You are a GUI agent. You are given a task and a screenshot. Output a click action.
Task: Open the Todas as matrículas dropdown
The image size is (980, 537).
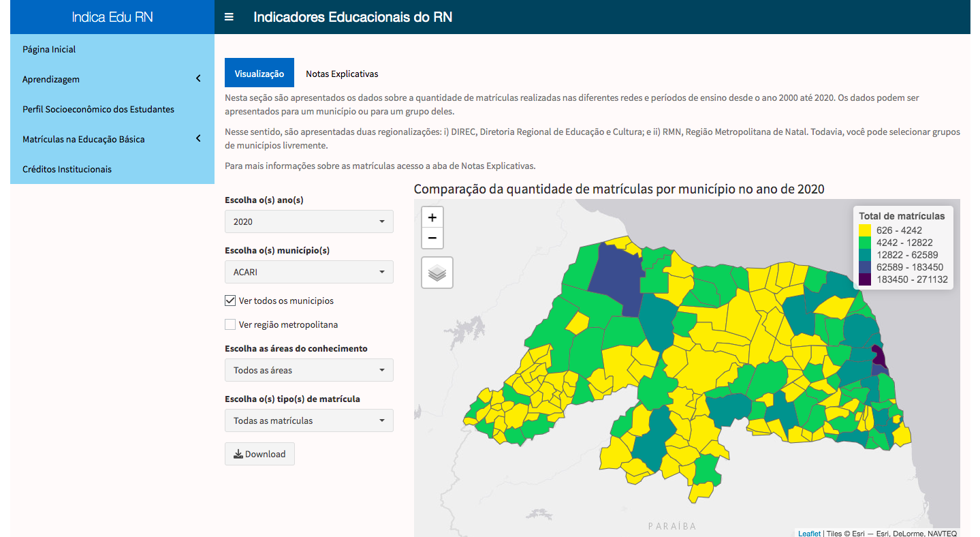309,420
